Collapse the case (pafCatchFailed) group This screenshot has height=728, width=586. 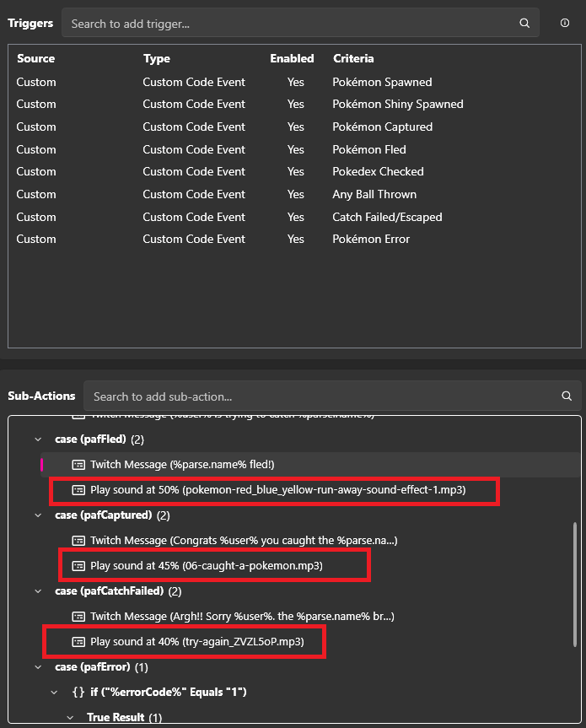point(38,591)
